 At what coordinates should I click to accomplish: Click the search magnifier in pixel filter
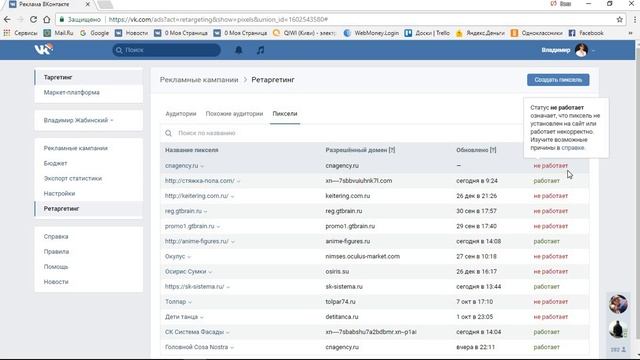(x=168, y=133)
